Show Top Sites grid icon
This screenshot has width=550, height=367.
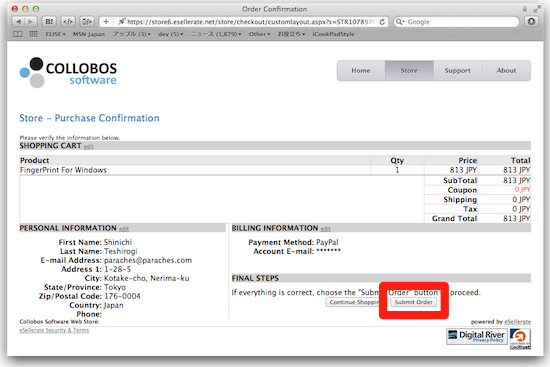click(33, 34)
